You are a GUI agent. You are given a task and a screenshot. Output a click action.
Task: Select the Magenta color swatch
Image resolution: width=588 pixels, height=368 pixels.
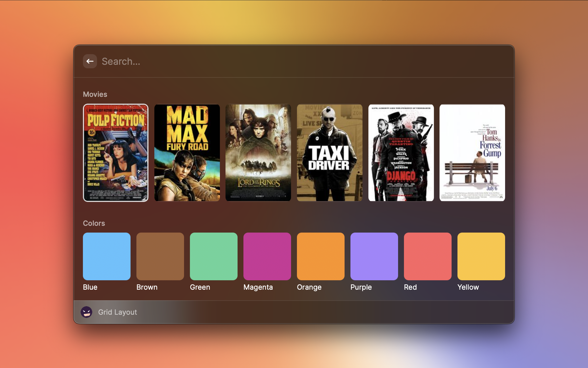click(x=267, y=256)
